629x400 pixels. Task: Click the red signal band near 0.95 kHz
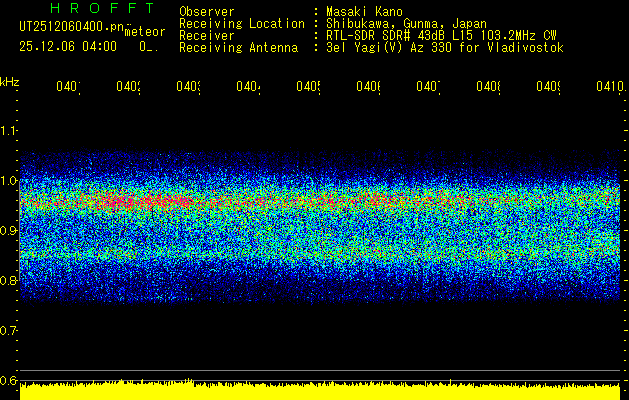click(x=300, y=203)
